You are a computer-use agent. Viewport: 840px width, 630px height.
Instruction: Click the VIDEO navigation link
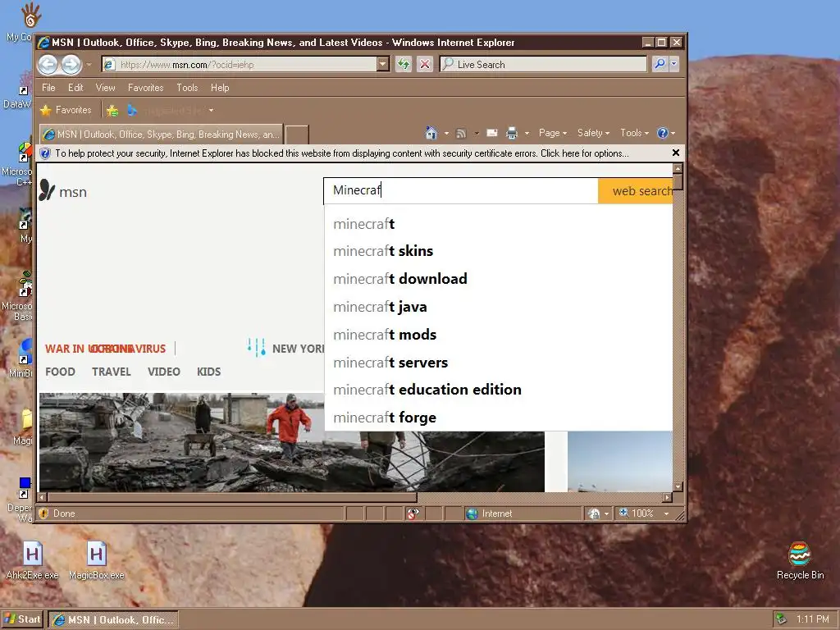coord(164,372)
